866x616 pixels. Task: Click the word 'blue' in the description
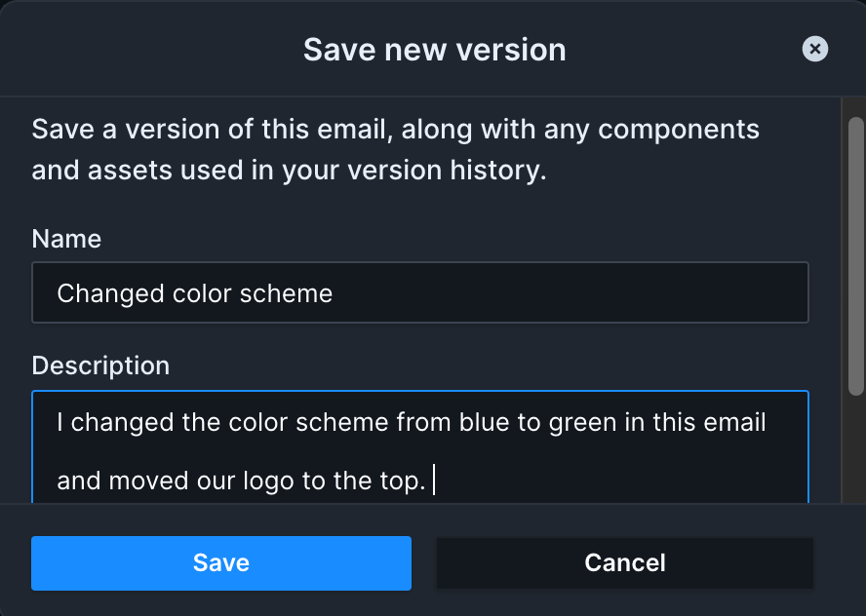(x=484, y=422)
